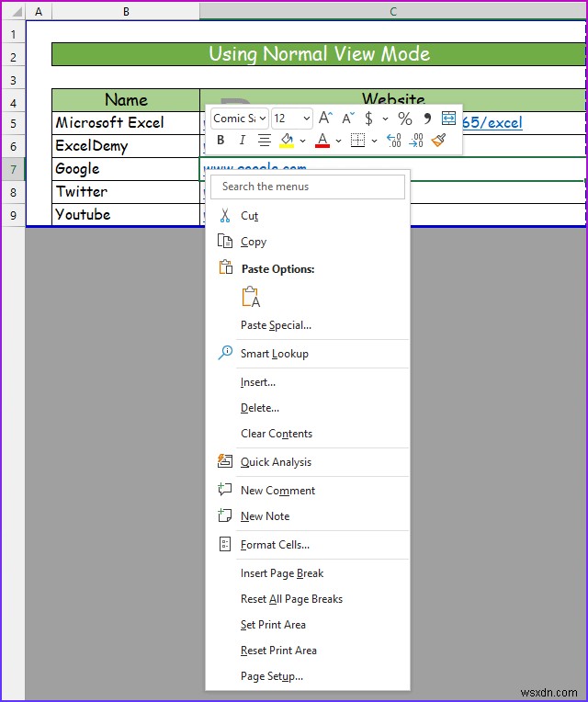Viewport: 588px width, 702px height.
Task: Select row 7 header
Action: coord(14,169)
